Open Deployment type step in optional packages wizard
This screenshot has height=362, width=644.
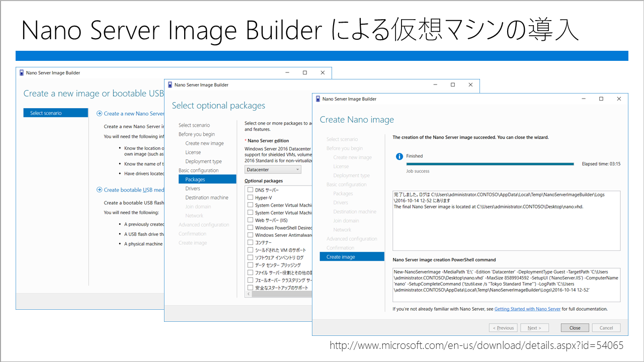204,161
